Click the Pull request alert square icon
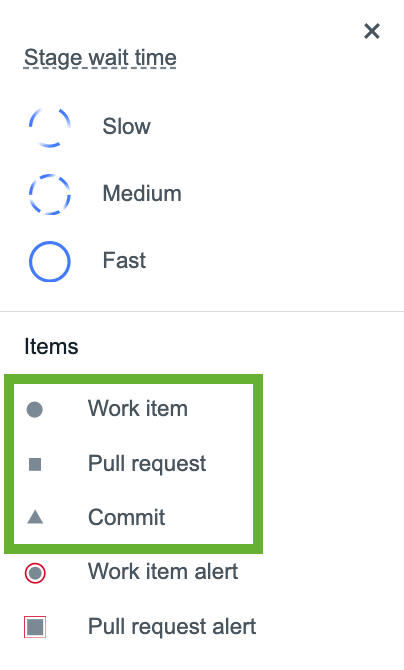This screenshot has height=670, width=404. click(35, 627)
